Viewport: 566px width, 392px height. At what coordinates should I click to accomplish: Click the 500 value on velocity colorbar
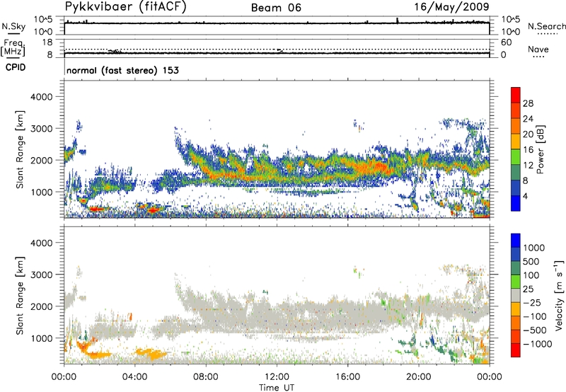(x=531, y=262)
